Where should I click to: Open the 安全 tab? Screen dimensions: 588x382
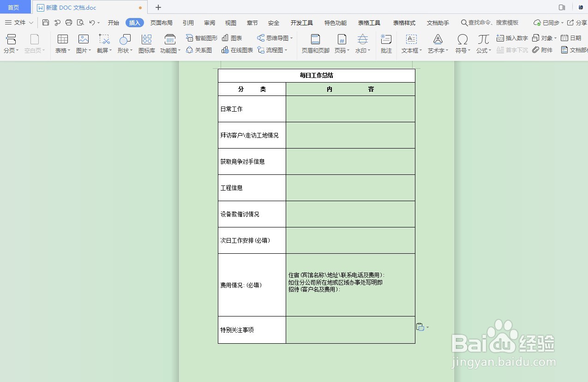point(274,23)
